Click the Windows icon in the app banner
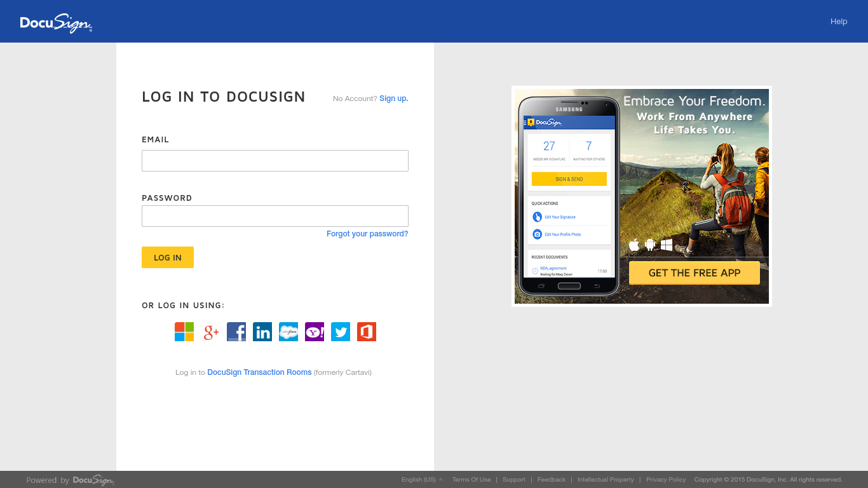The width and height of the screenshot is (868, 488). click(x=667, y=245)
